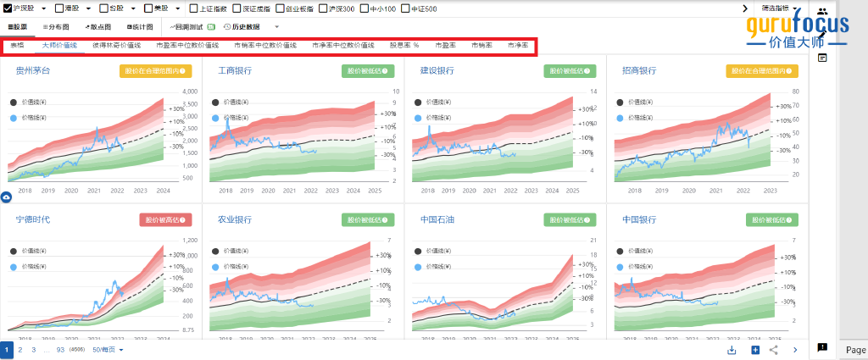Toggle 价值线(¥) legend in 宁德时代 chart

(28, 251)
